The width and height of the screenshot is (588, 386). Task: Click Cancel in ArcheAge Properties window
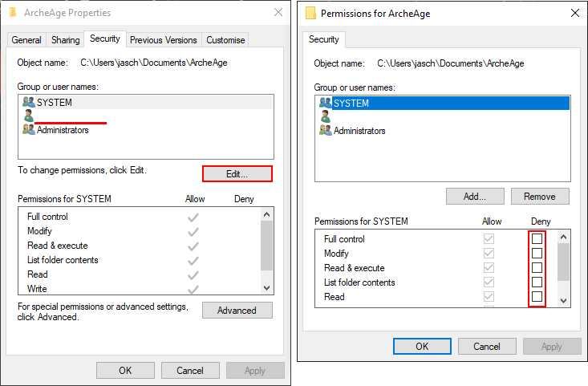[x=190, y=370]
